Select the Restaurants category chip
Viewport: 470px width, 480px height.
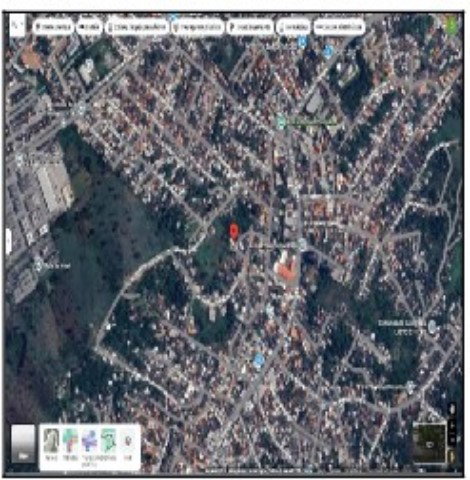pos(53,27)
